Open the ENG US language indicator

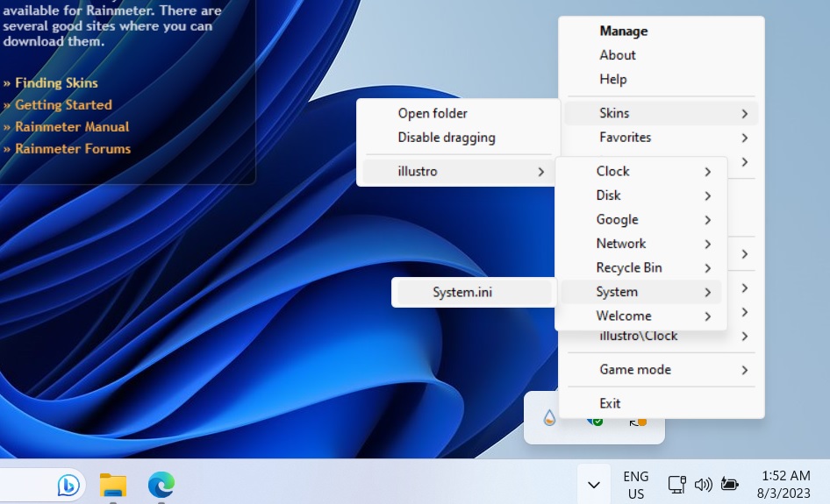tap(636, 485)
